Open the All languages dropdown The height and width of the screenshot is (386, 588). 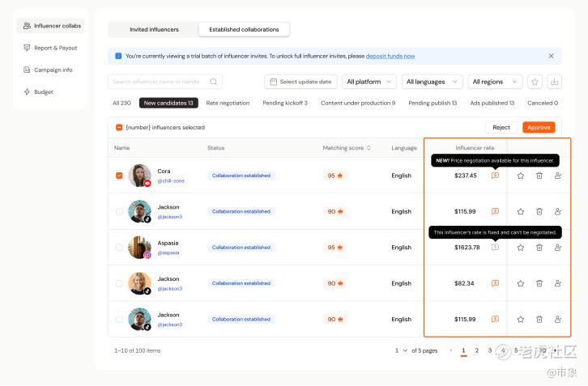coord(432,82)
